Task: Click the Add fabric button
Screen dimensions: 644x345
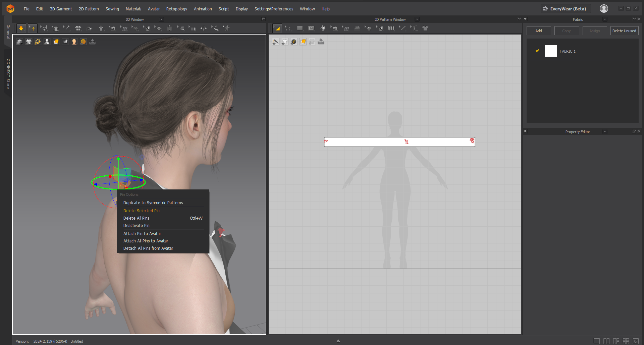Action: [539, 31]
